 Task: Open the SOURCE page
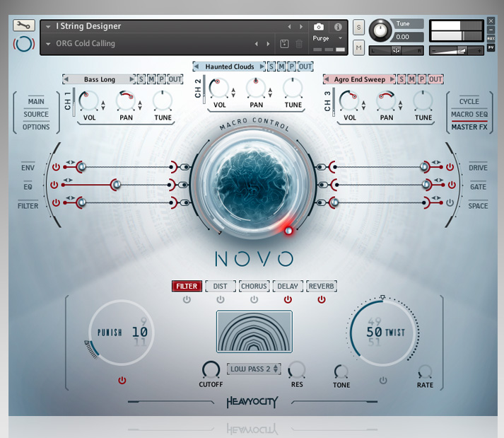pos(36,114)
